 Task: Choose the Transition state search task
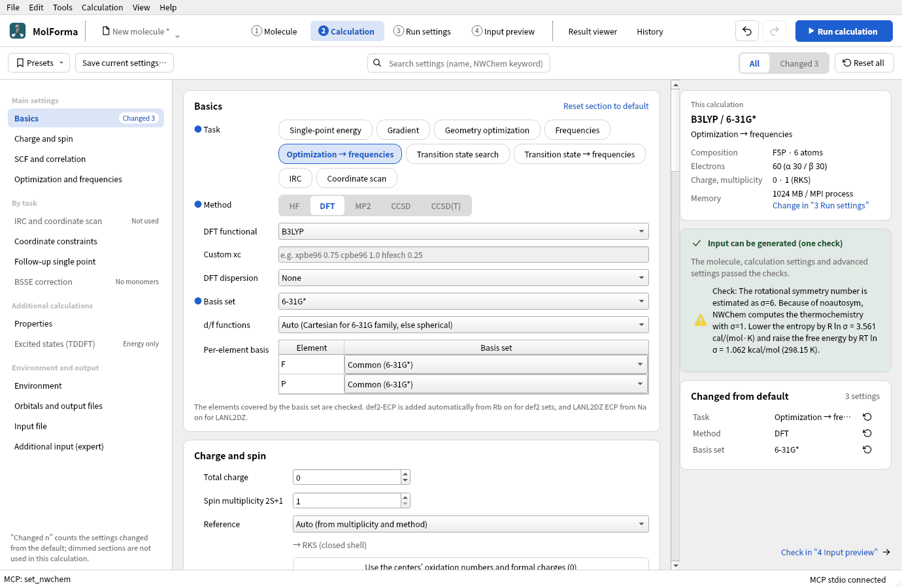tap(458, 154)
